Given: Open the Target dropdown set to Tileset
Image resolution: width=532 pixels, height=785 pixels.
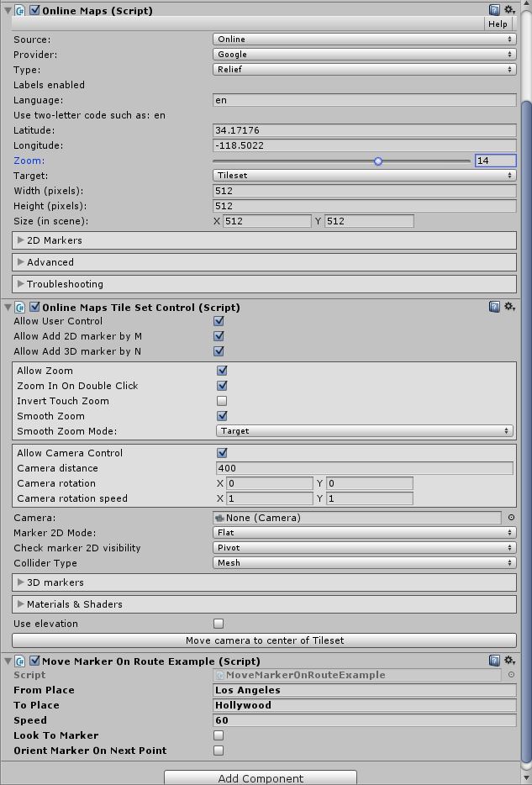Looking at the screenshot, I should click(365, 175).
